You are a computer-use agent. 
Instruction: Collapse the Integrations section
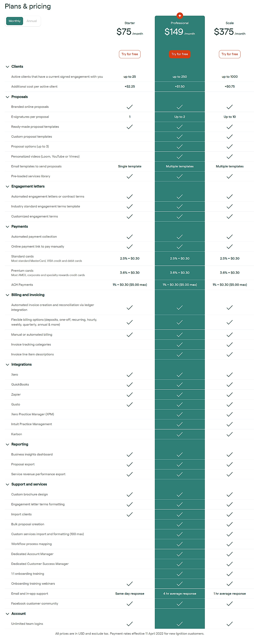(x=7, y=365)
